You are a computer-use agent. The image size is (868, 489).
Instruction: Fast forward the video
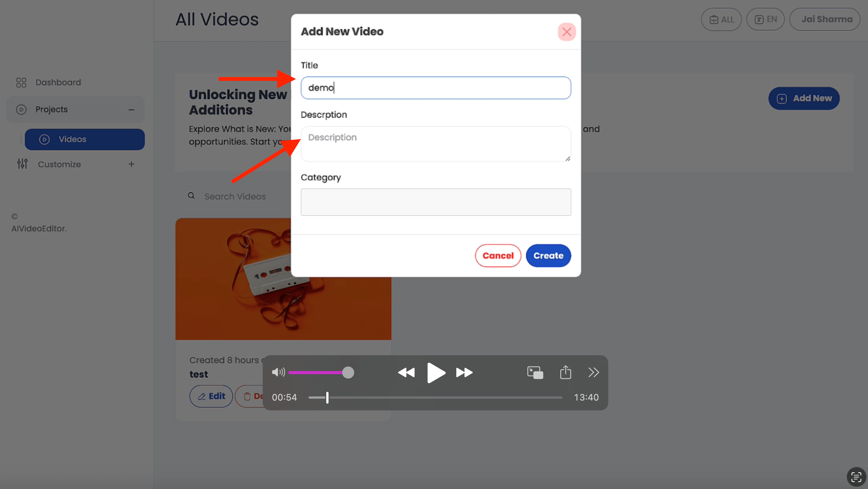point(465,373)
